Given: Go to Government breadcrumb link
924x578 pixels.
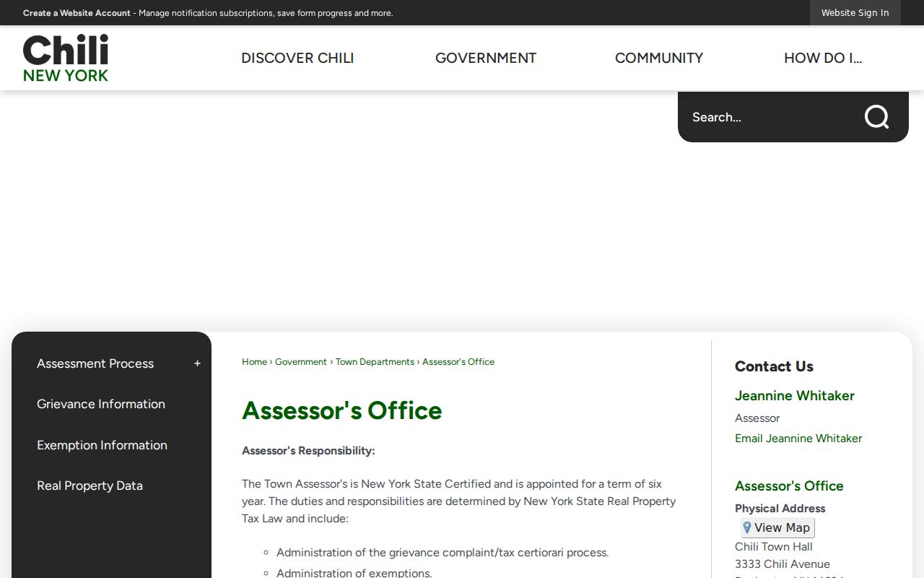Looking at the screenshot, I should point(301,362).
